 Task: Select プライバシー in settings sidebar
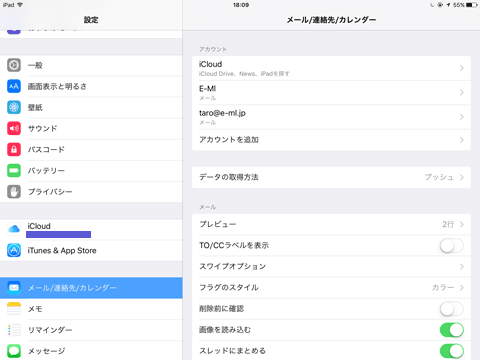pyautogui.click(x=91, y=192)
